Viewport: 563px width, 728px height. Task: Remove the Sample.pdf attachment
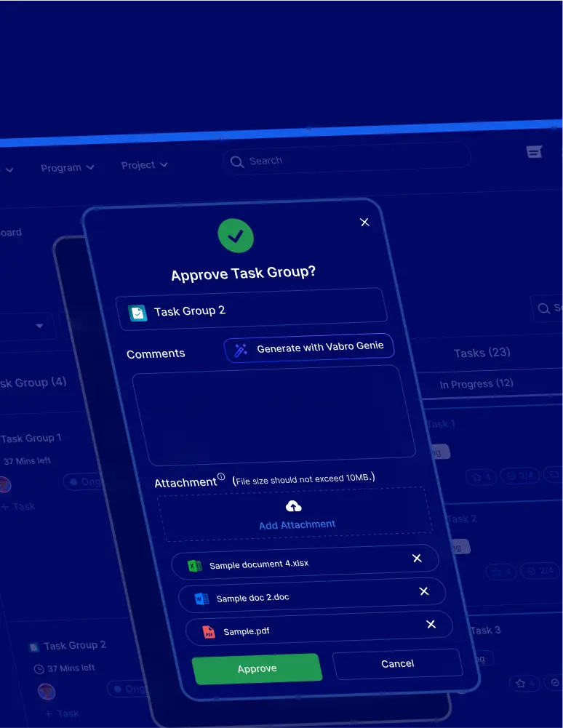pyautogui.click(x=431, y=625)
